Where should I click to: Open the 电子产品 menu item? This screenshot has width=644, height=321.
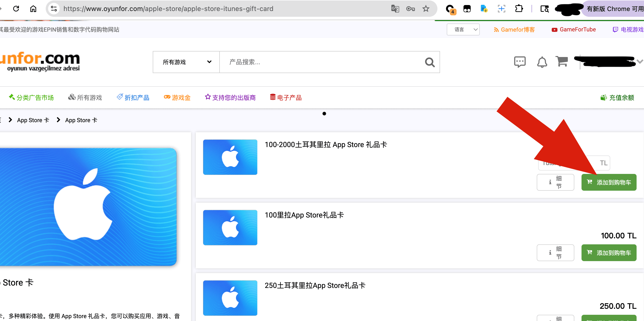click(286, 97)
